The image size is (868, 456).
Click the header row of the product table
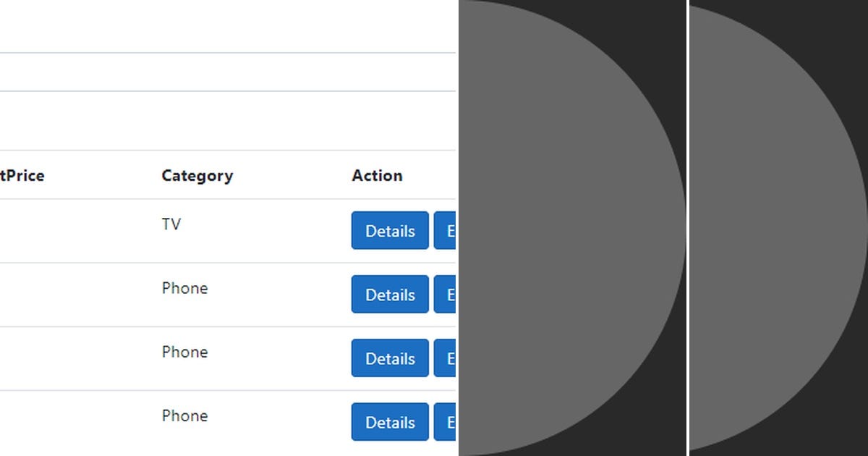(x=217, y=175)
